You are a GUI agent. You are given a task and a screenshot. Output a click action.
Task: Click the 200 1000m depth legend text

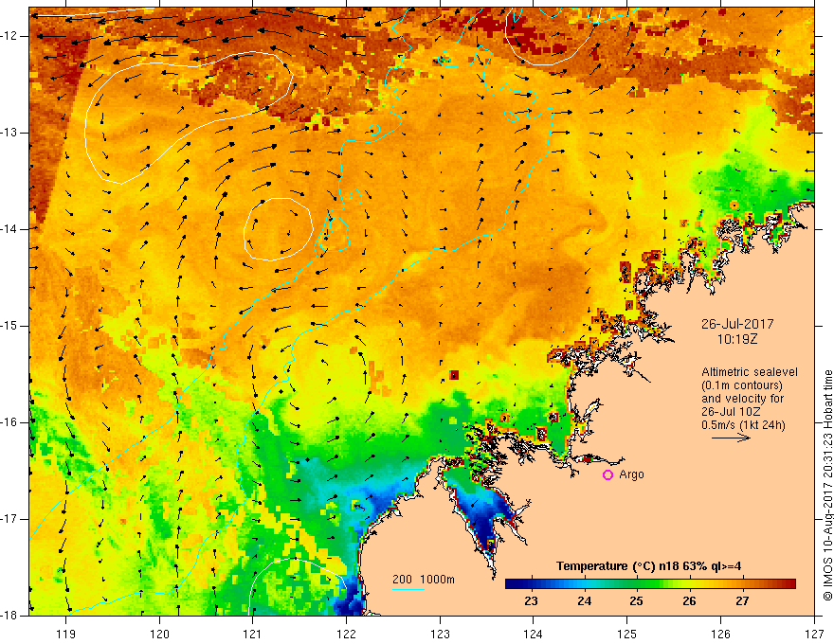click(424, 580)
